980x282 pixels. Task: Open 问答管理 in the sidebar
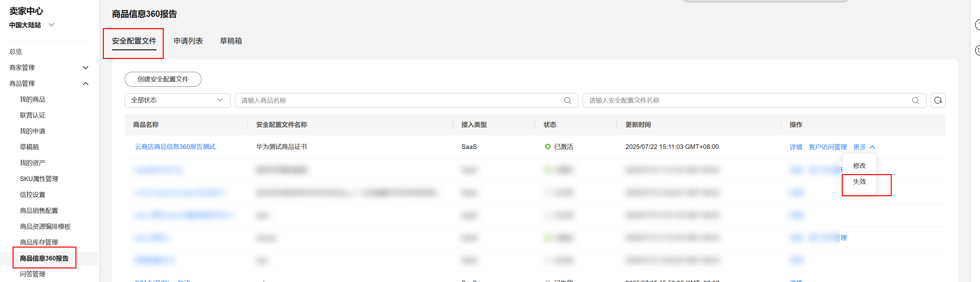pos(32,274)
